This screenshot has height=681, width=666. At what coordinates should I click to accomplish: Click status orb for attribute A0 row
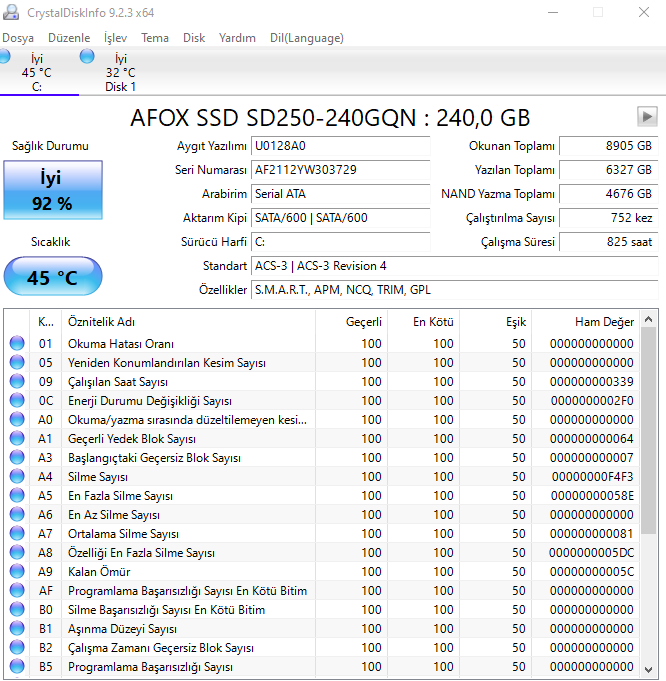click(x=17, y=419)
